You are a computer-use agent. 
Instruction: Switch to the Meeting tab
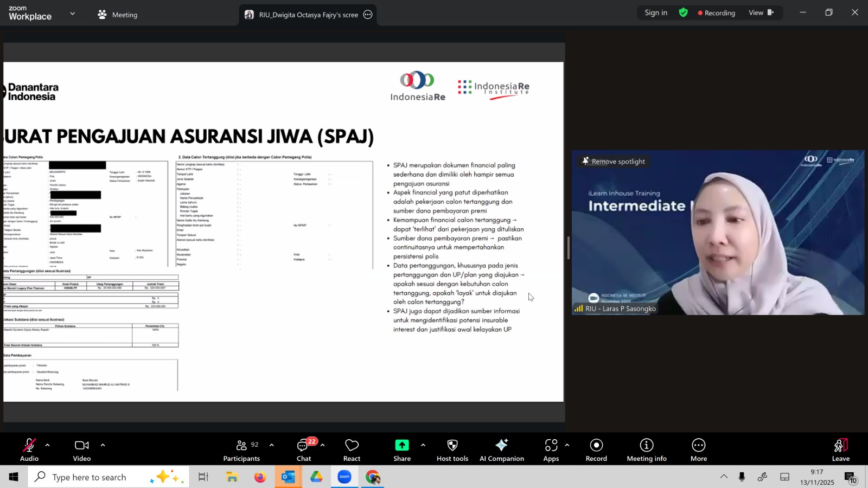(118, 15)
